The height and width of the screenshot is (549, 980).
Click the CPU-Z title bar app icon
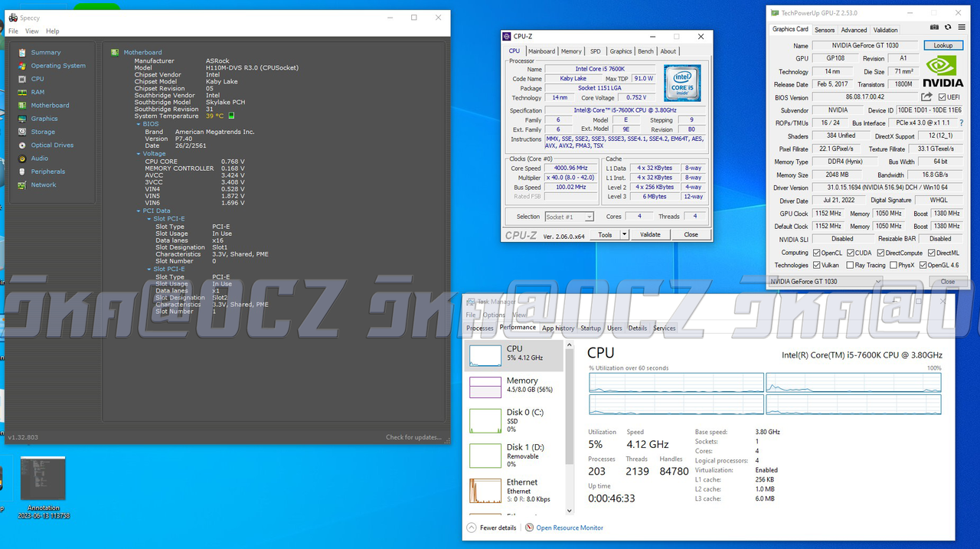pyautogui.click(x=507, y=36)
